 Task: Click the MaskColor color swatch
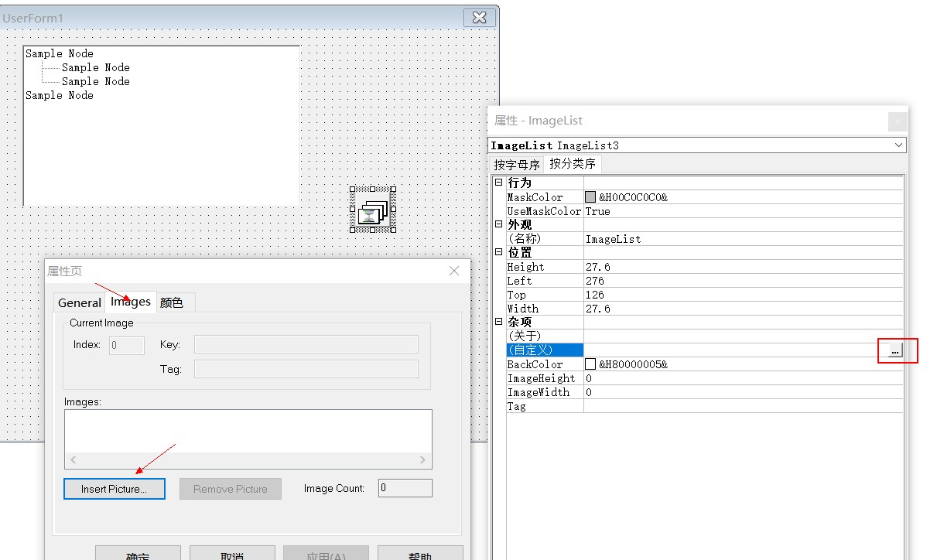590,196
